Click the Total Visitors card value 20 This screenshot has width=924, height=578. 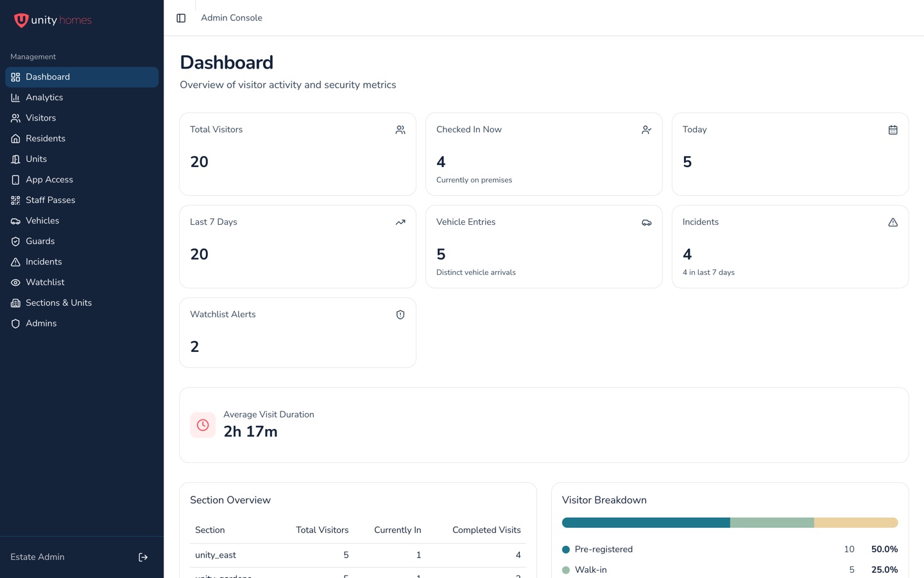pyautogui.click(x=200, y=162)
